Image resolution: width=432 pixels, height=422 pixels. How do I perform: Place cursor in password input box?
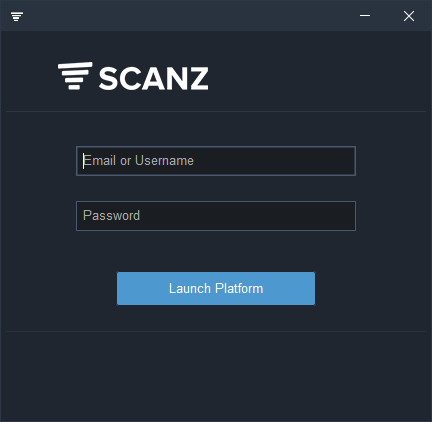[x=216, y=216]
